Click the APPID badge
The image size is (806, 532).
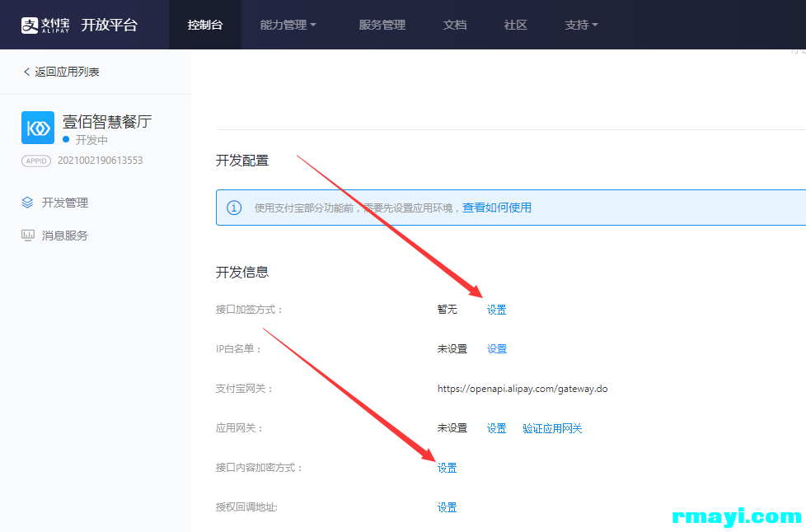click(36, 161)
